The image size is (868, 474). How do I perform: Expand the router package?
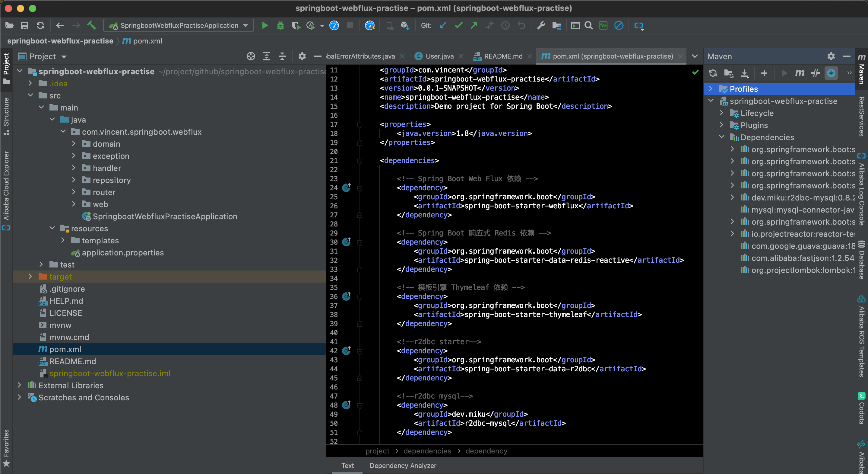click(74, 192)
